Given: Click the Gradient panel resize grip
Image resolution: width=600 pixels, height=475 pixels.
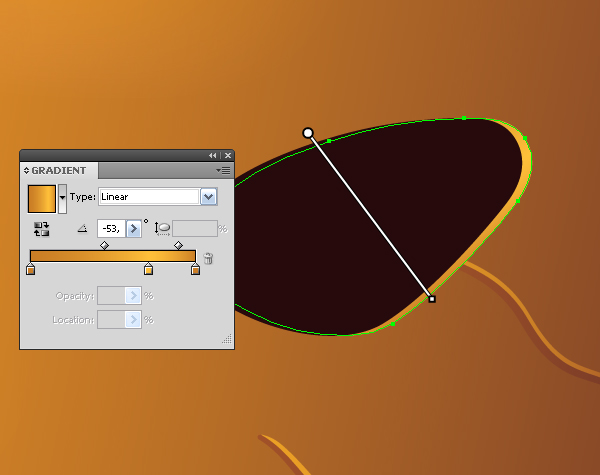Looking at the screenshot, I should pyautogui.click(x=227, y=339).
